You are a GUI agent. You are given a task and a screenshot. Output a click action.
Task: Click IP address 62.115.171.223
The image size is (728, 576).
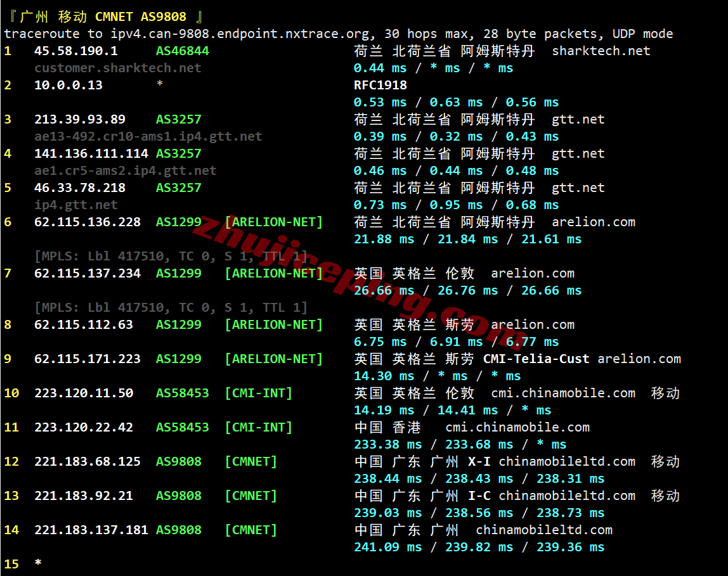tap(88, 359)
